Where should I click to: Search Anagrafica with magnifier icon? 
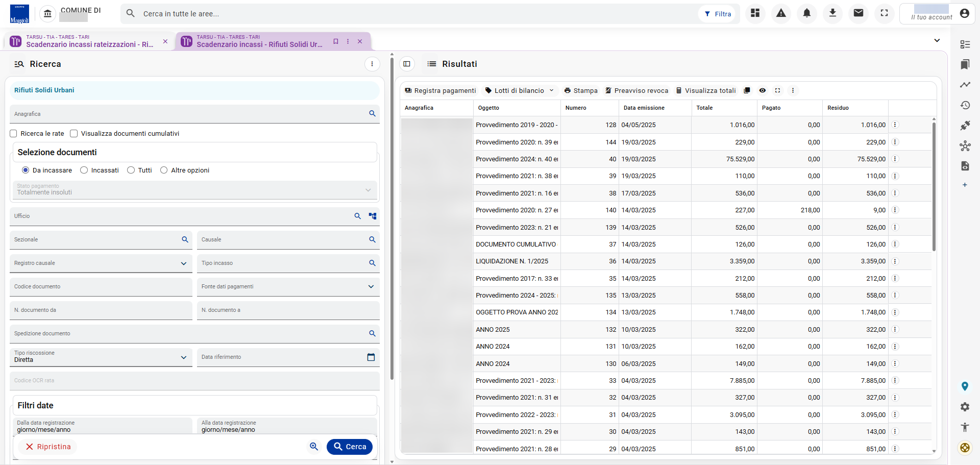pos(373,114)
